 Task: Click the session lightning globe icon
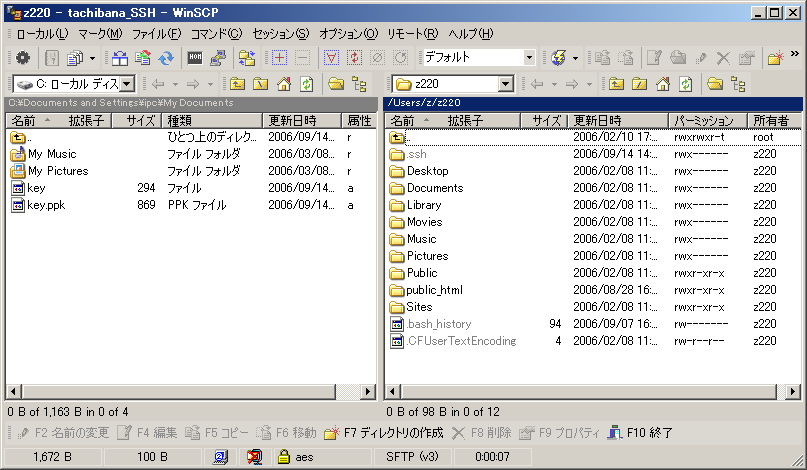click(559, 58)
